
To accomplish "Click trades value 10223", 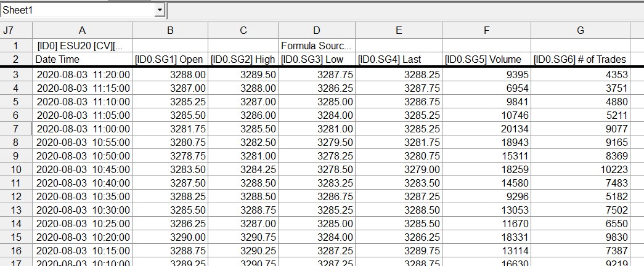I will 581,169.
